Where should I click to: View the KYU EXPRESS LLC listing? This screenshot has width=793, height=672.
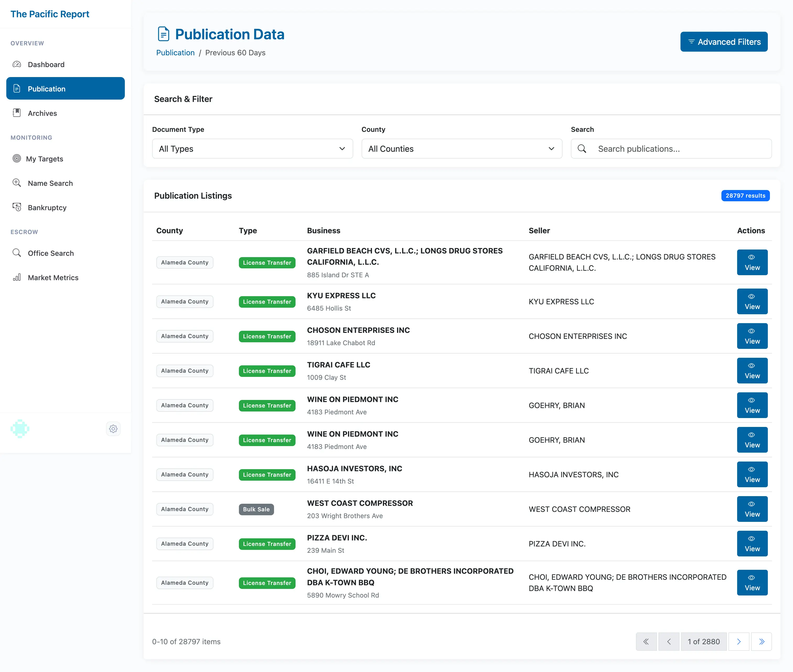click(752, 301)
